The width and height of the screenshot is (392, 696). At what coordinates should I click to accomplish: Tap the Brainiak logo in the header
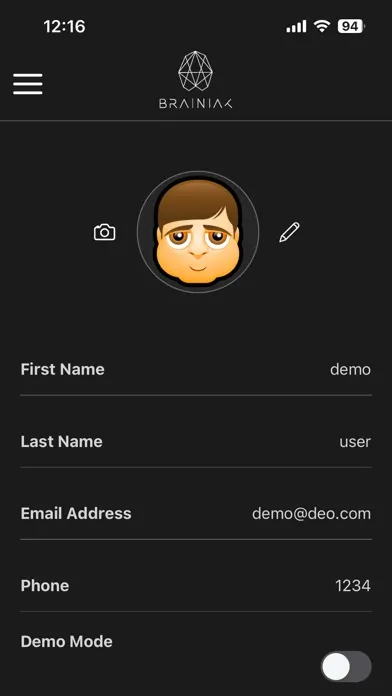[195, 80]
